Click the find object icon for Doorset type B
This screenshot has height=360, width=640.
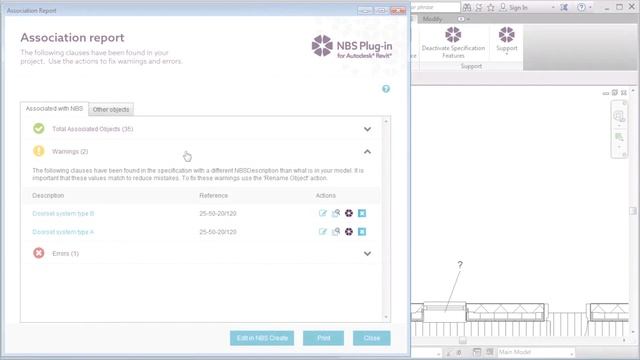pos(336,213)
